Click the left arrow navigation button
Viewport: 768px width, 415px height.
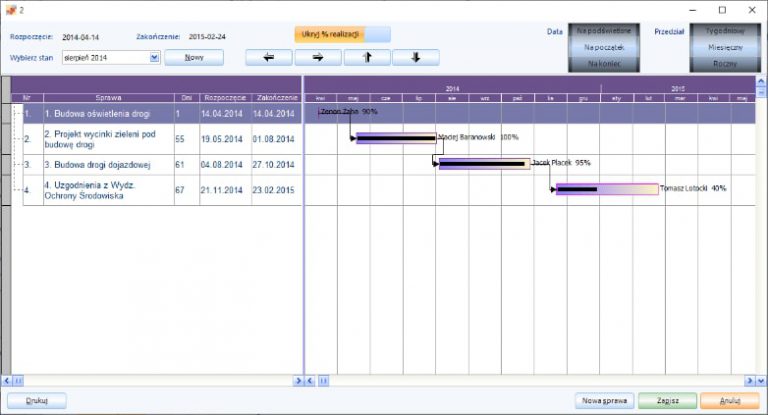[269, 57]
